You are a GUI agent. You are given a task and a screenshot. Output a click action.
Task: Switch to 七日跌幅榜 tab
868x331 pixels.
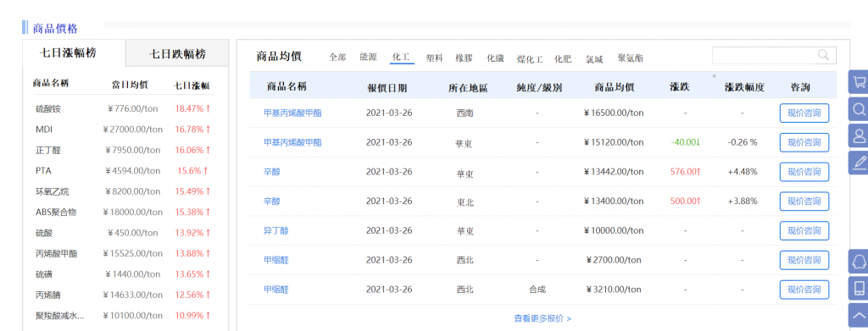[177, 53]
